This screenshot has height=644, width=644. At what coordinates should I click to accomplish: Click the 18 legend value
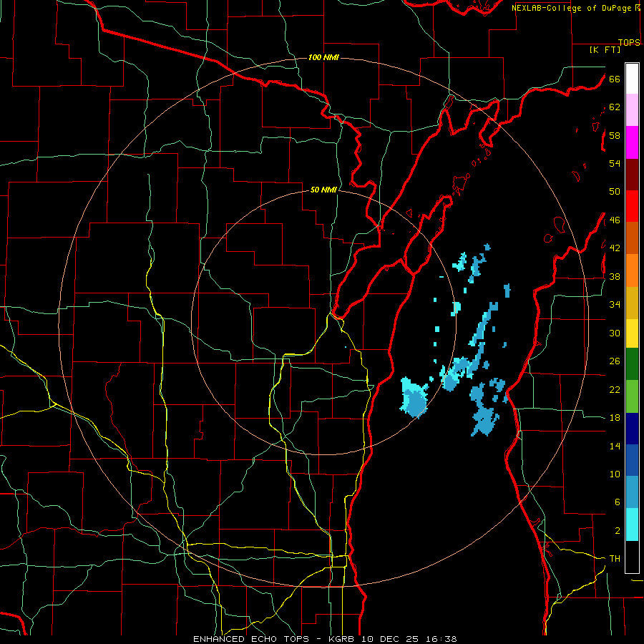point(615,418)
